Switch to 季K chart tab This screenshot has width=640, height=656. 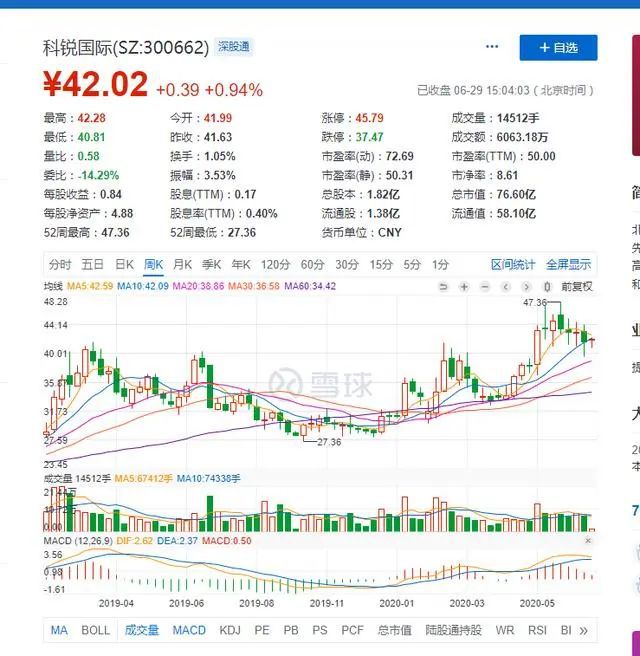(211, 265)
